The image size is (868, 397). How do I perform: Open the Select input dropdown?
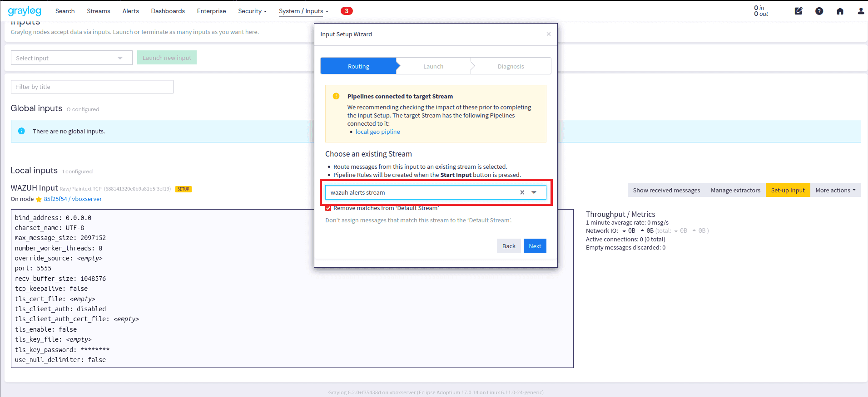[71, 58]
